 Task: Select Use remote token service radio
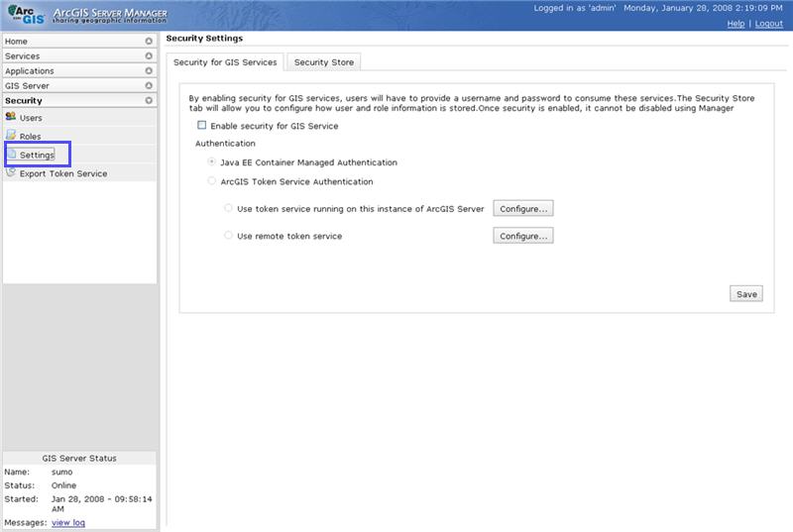[228, 236]
